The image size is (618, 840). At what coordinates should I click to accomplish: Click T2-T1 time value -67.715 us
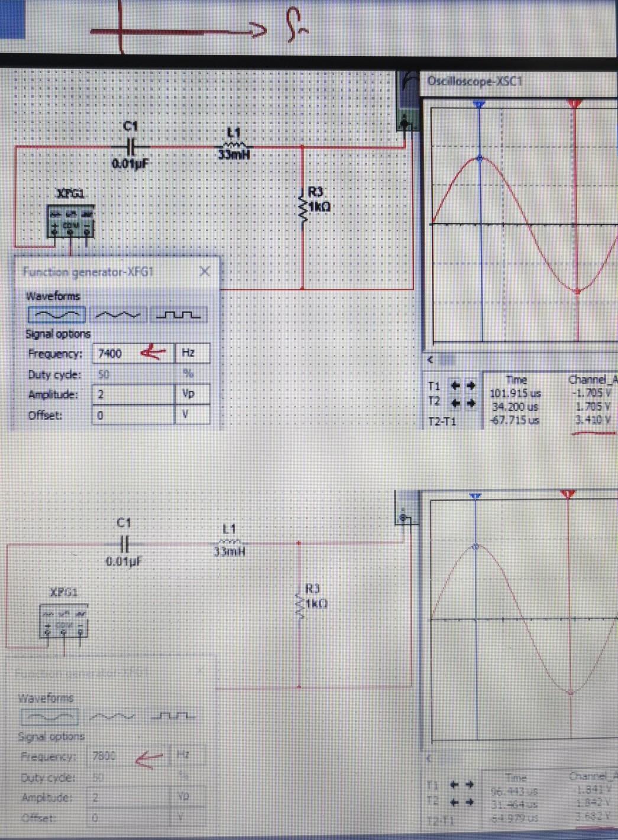click(x=514, y=420)
